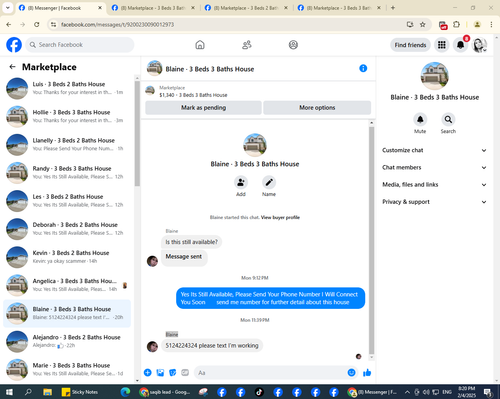Open the Friends icon in top navigation
The width and height of the screenshot is (500, 399).
[247, 45]
